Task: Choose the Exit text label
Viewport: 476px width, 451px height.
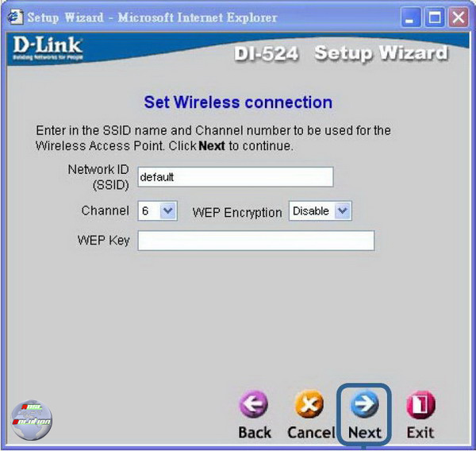Action: point(420,433)
